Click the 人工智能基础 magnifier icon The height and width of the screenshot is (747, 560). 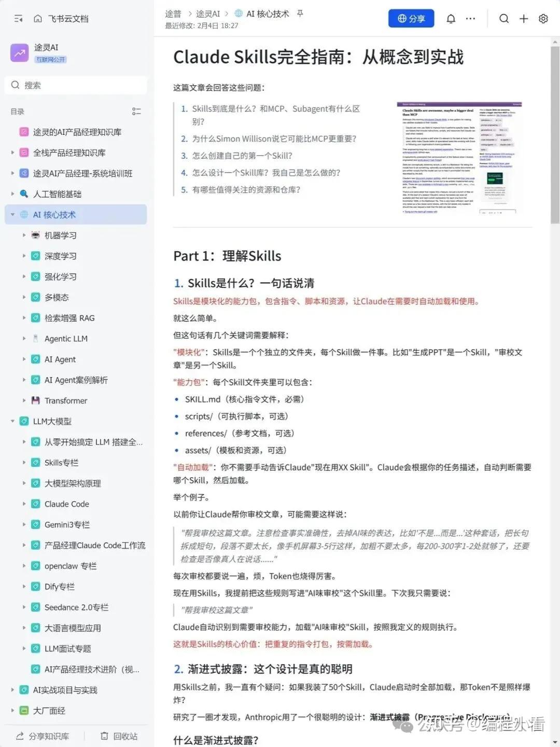point(24,194)
